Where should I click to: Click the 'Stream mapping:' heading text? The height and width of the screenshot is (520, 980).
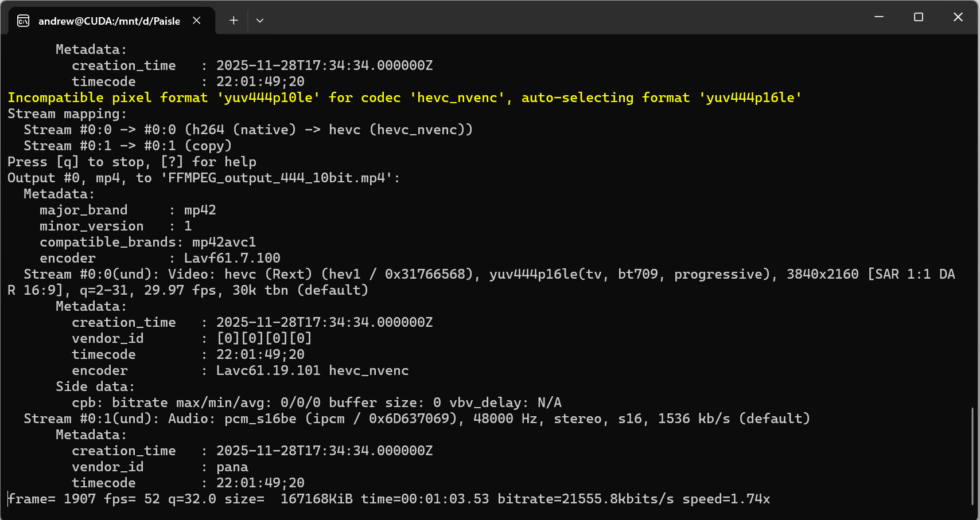[x=67, y=114]
